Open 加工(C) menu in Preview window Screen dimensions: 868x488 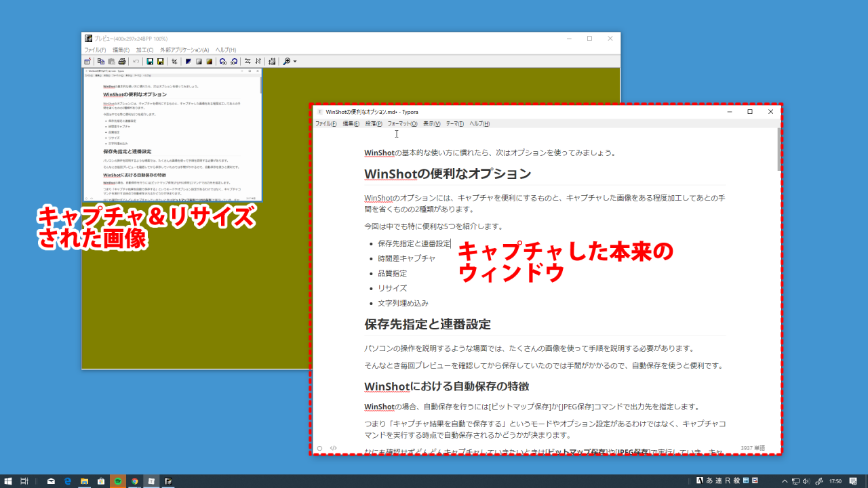pyautogui.click(x=145, y=50)
